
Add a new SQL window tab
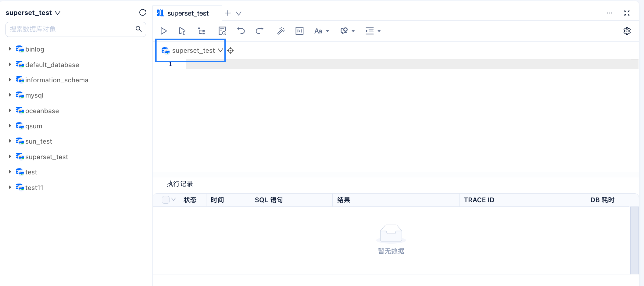click(x=227, y=13)
